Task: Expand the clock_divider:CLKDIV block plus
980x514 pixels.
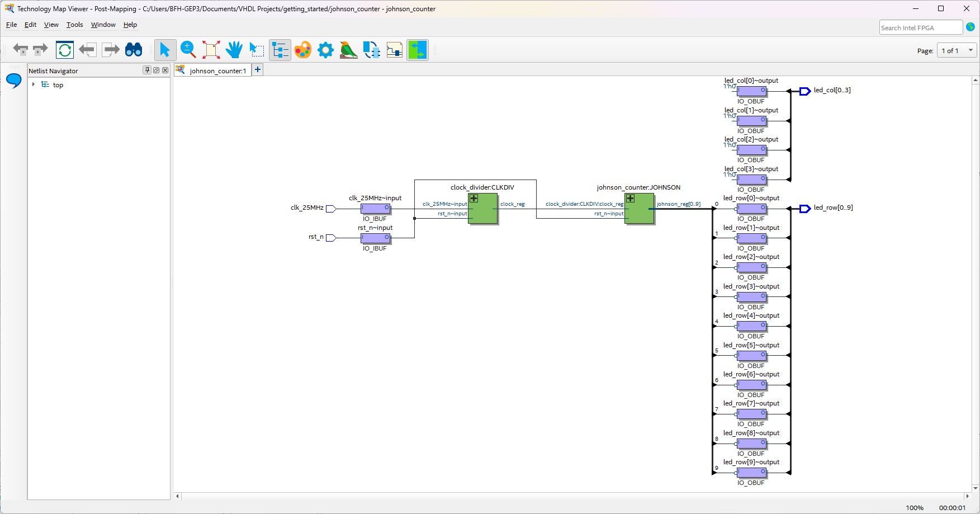Action: [474, 199]
